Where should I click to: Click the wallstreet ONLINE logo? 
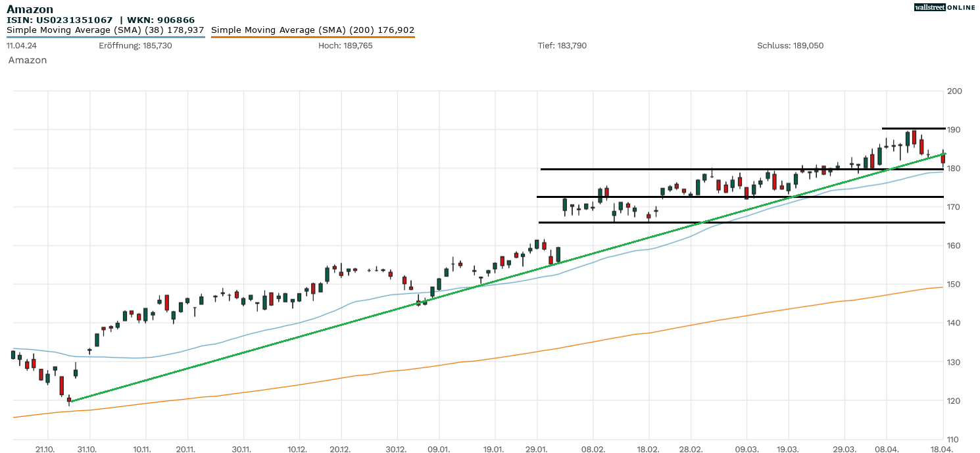click(944, 7)
